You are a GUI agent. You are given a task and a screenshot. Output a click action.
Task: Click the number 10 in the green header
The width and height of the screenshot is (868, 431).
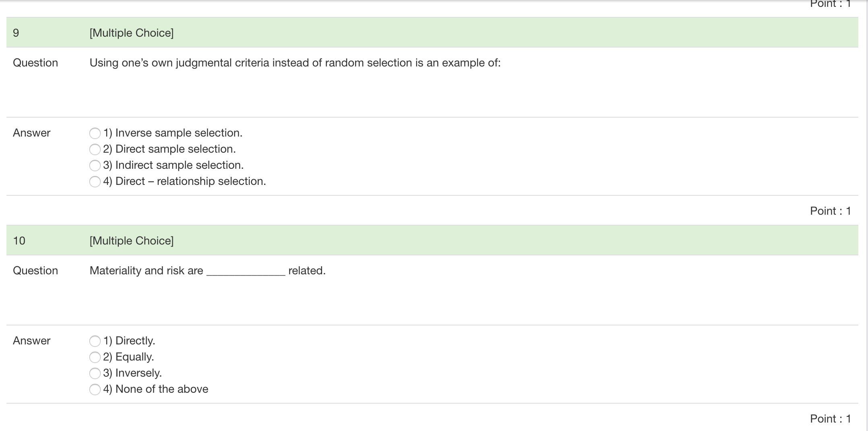(x=17, y=240)
